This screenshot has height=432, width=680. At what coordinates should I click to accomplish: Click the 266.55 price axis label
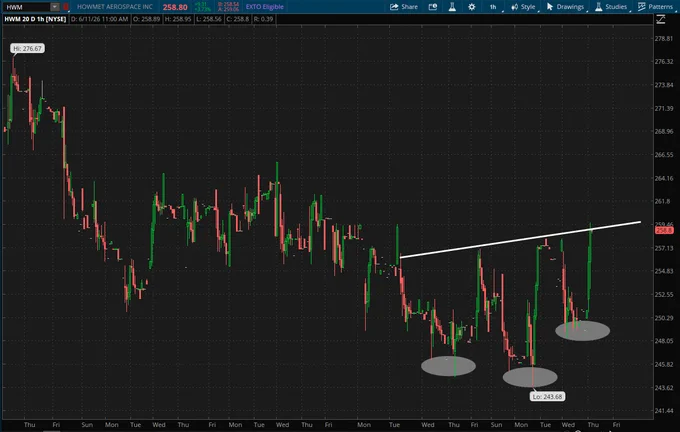(x=664, y=154)
